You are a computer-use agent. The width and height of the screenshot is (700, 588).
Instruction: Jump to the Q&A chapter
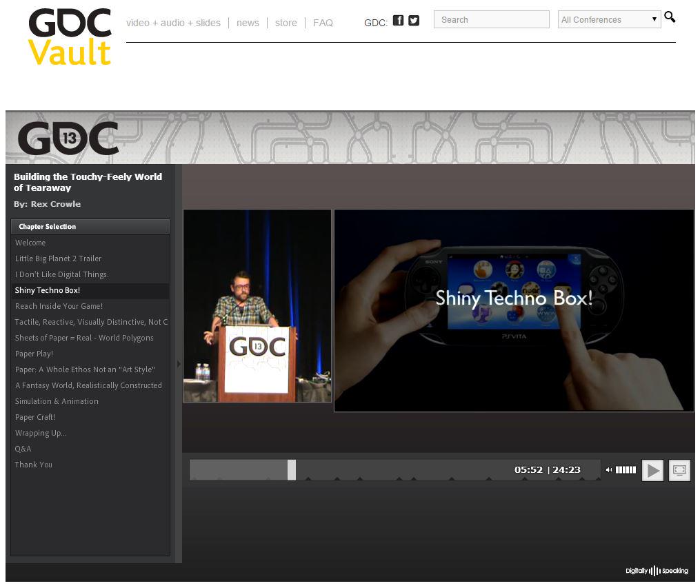(90, 449)
